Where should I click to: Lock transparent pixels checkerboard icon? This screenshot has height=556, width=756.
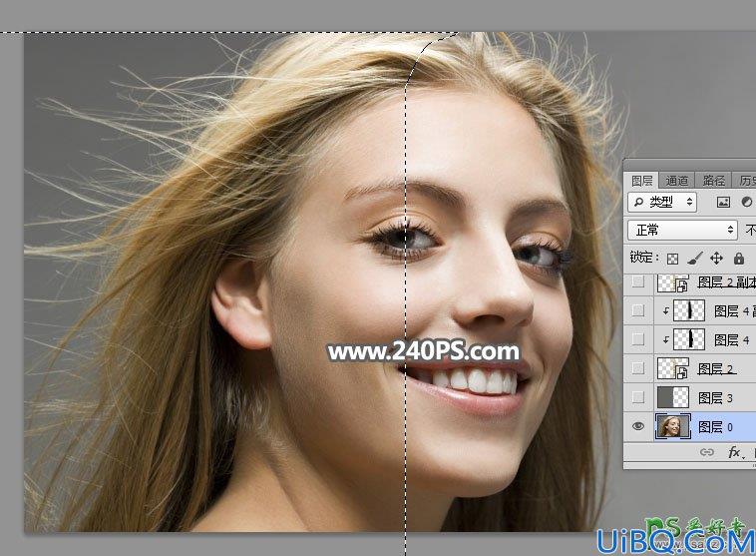click(672, 259)
